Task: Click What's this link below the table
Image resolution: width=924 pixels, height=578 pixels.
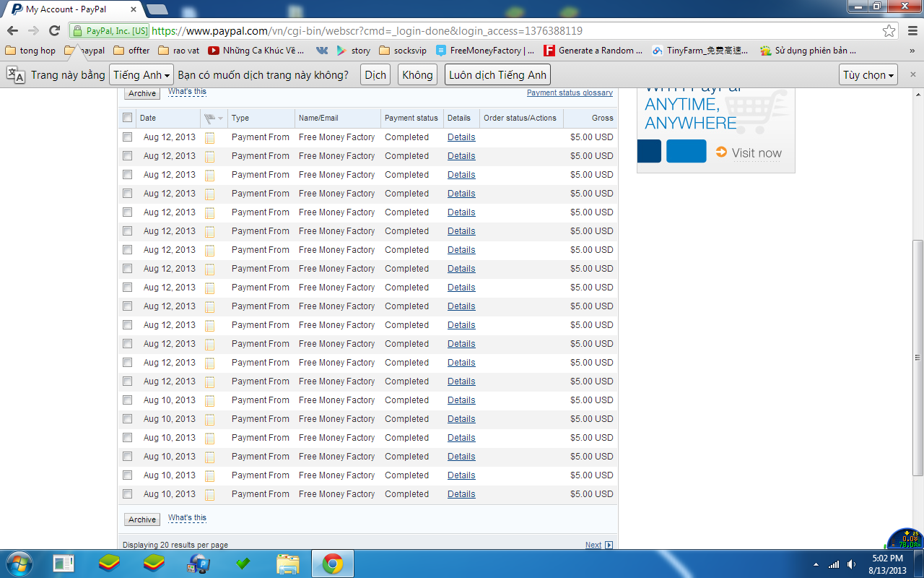Action: click(x=187, y=518)
